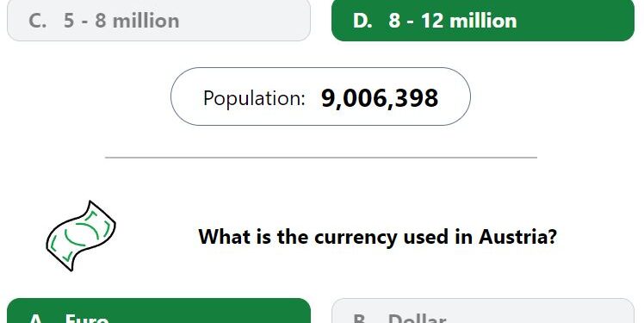Click the "C." letter on grey answer
This screenshot has height=323, width=644.
pyautogui.click(x=37, y=21)
